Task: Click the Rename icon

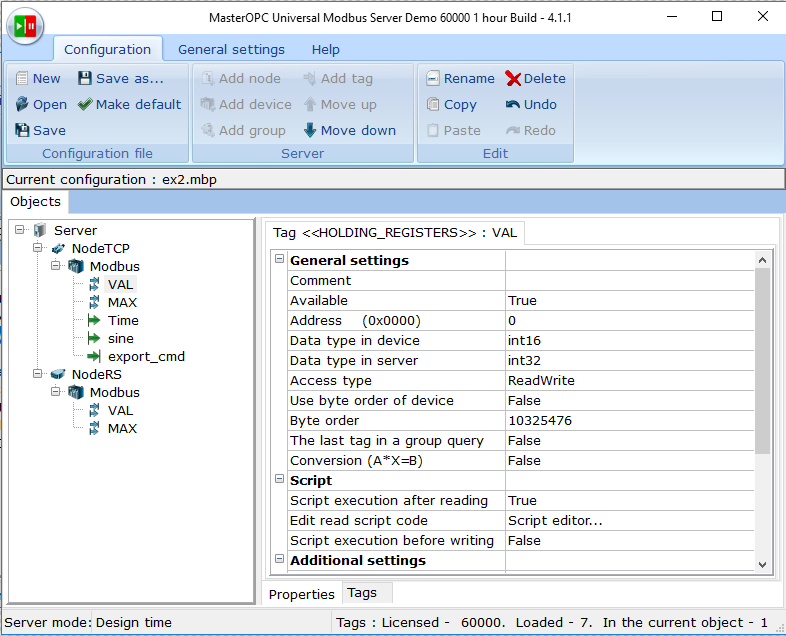Action: tap(433, 78)
